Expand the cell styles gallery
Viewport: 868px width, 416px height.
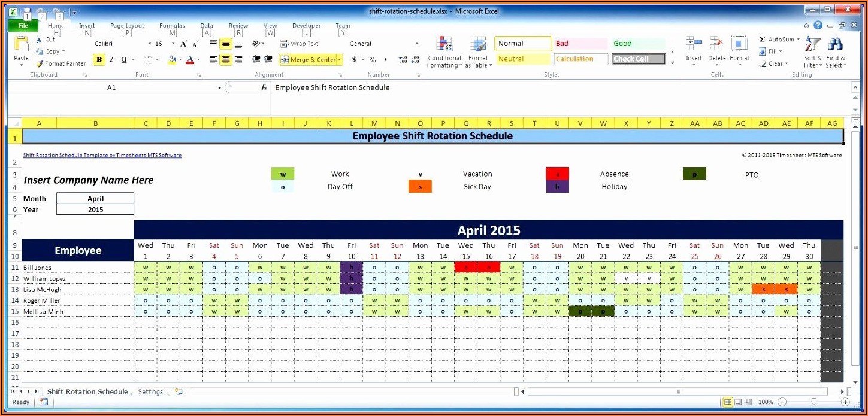(672, 62)
